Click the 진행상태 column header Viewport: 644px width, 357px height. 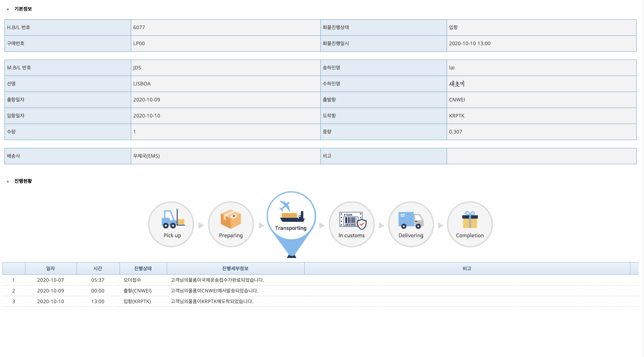143,268
